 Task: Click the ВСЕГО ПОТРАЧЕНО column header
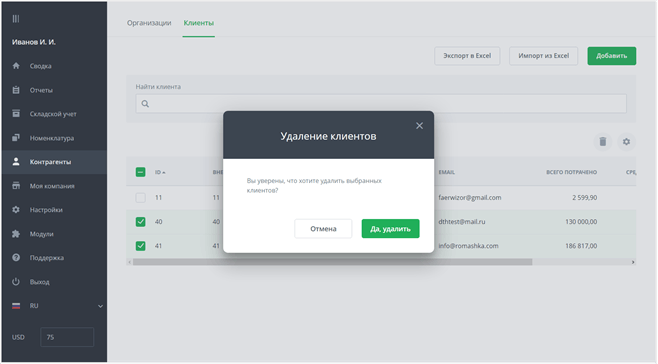[x=571, y=172]
